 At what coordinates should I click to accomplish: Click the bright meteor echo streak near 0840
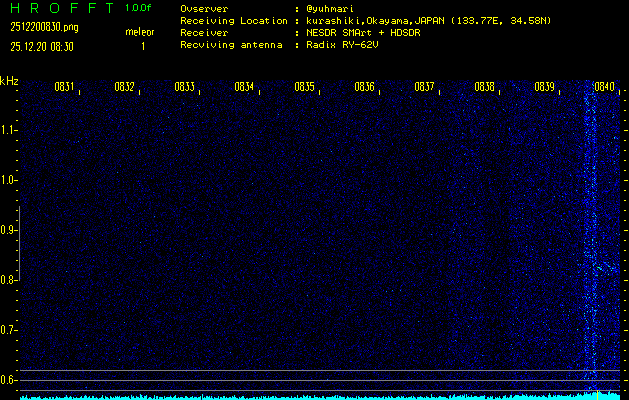tap(588, 240)
